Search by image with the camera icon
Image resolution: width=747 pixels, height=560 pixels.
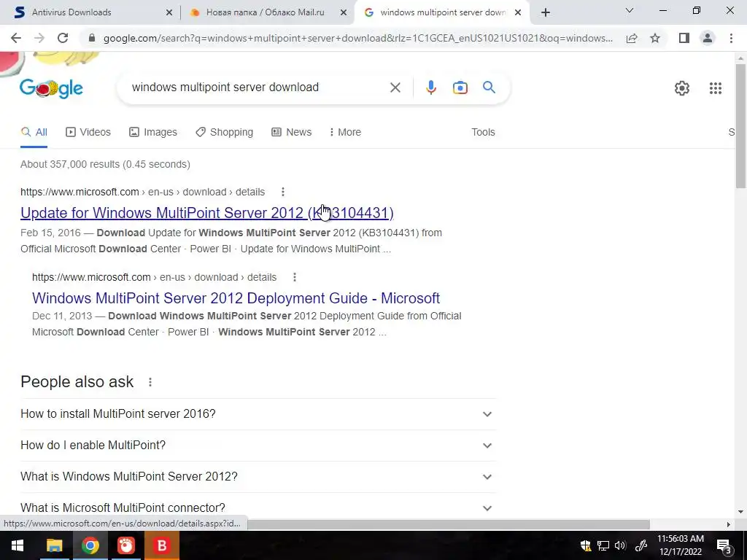coord(460,87)
